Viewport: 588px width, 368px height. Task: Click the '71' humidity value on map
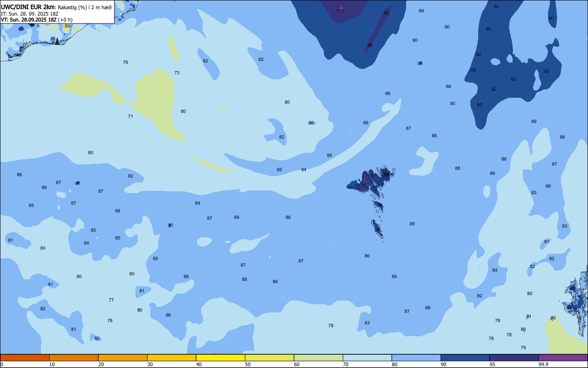point(130,116)
